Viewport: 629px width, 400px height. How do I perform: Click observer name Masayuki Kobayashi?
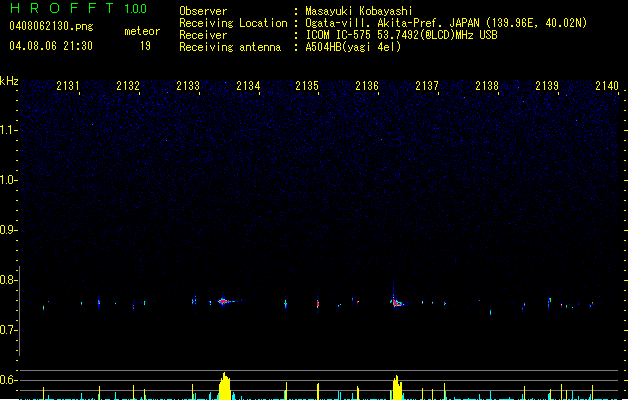359,11
